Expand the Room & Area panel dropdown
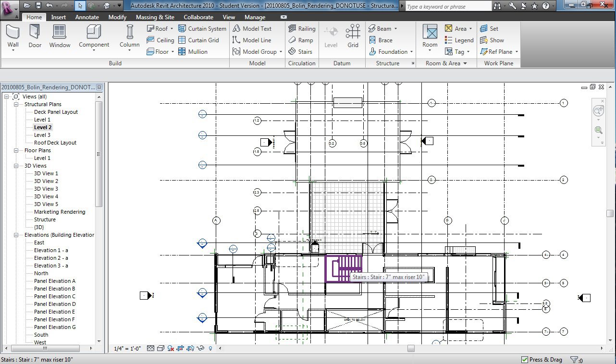Screen dimensions: 616x364 click(465, 63)
